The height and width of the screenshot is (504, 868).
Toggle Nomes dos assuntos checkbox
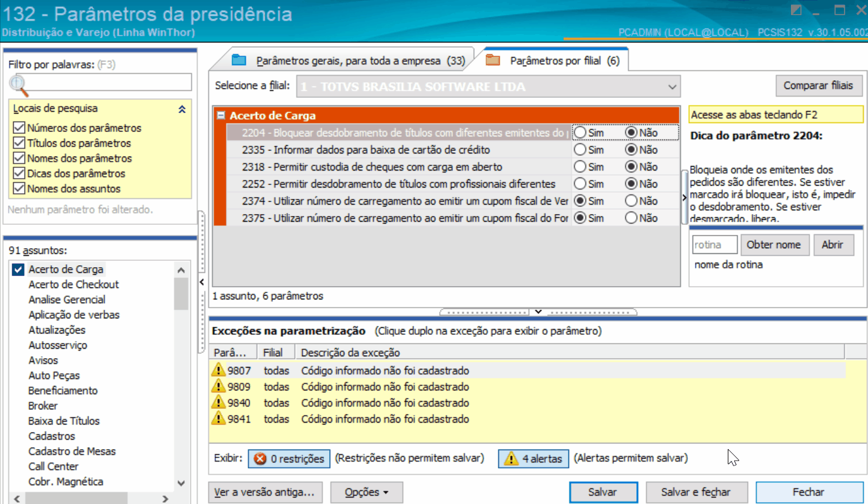19,189
